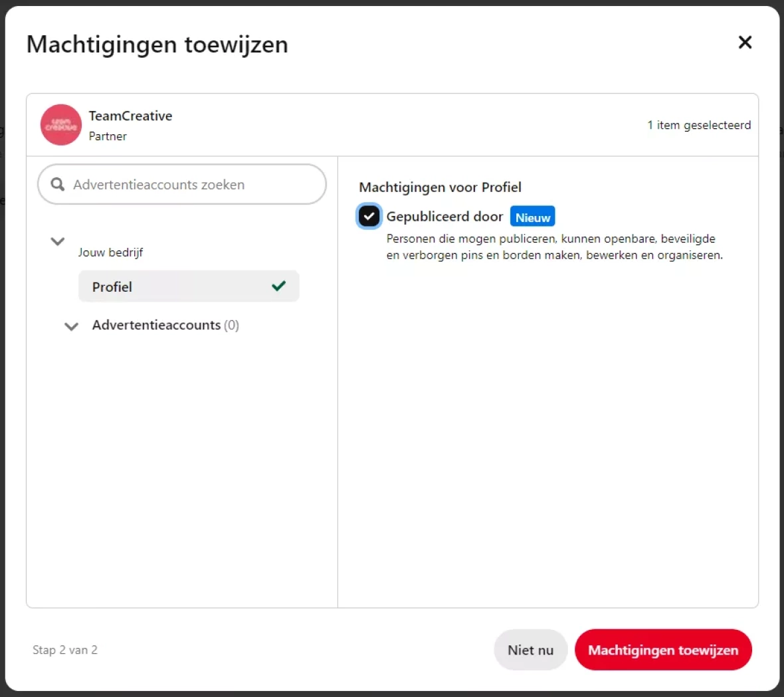
Task: Click the TeamCreative name text
Action: (x=130, y=116)
